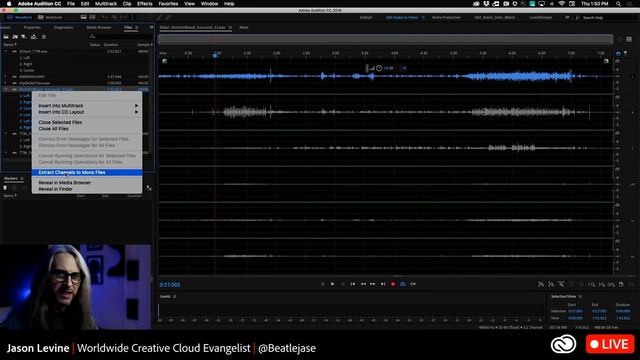Open the Window menu
This screenshot has width=640, height=360.
point(209,4)
